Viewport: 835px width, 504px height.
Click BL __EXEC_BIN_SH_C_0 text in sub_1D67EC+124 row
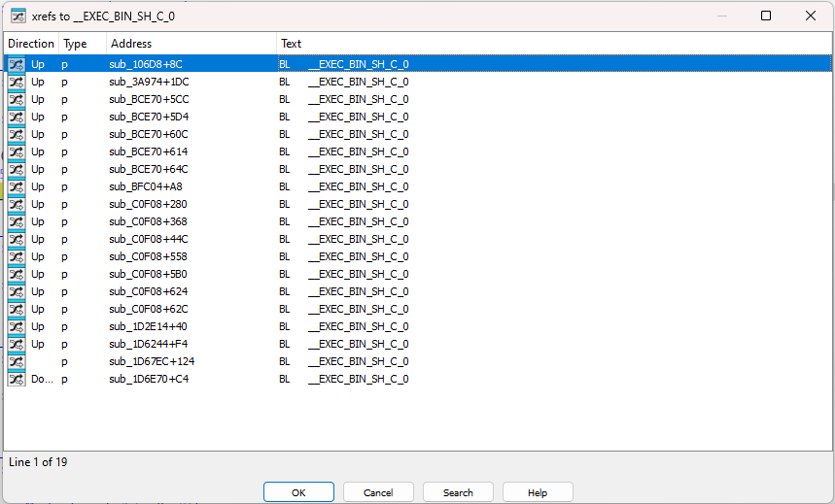point(343,362)
